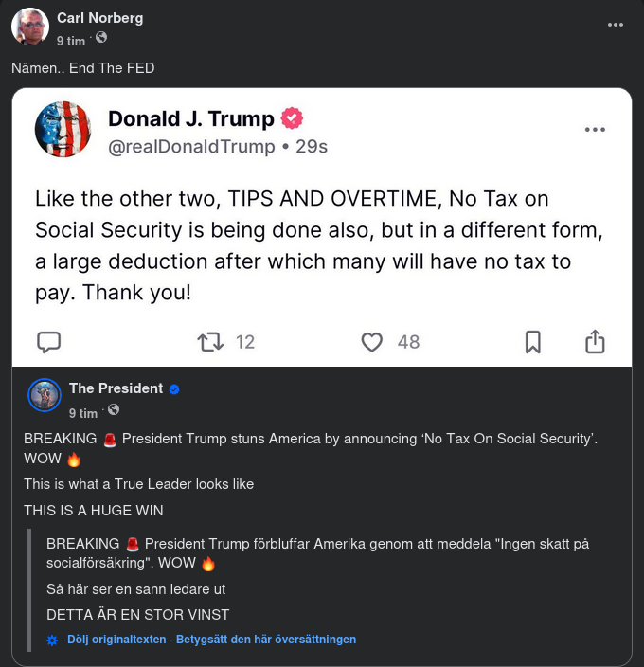Open The President page avatar
Viewport: 644px width, 667px height.
(45, 395)
